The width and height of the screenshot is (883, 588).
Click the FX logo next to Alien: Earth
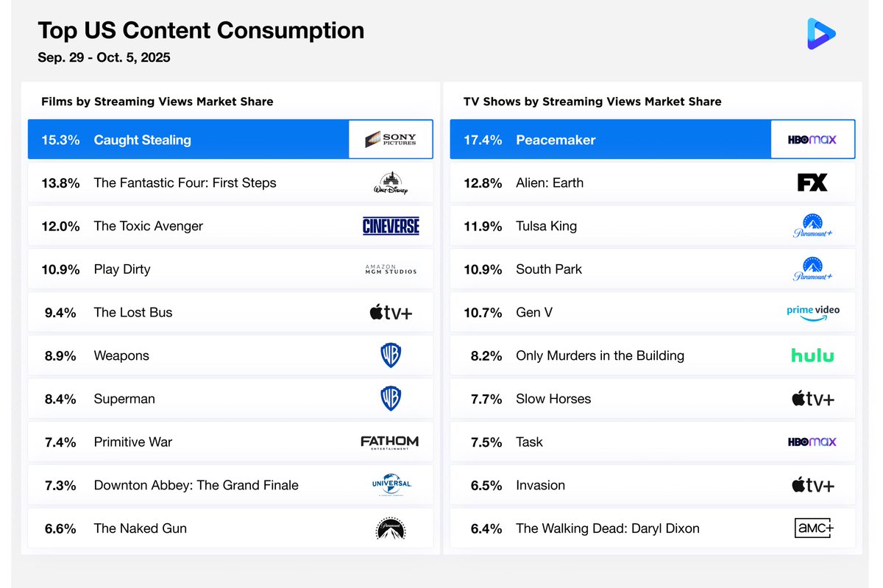813,183
